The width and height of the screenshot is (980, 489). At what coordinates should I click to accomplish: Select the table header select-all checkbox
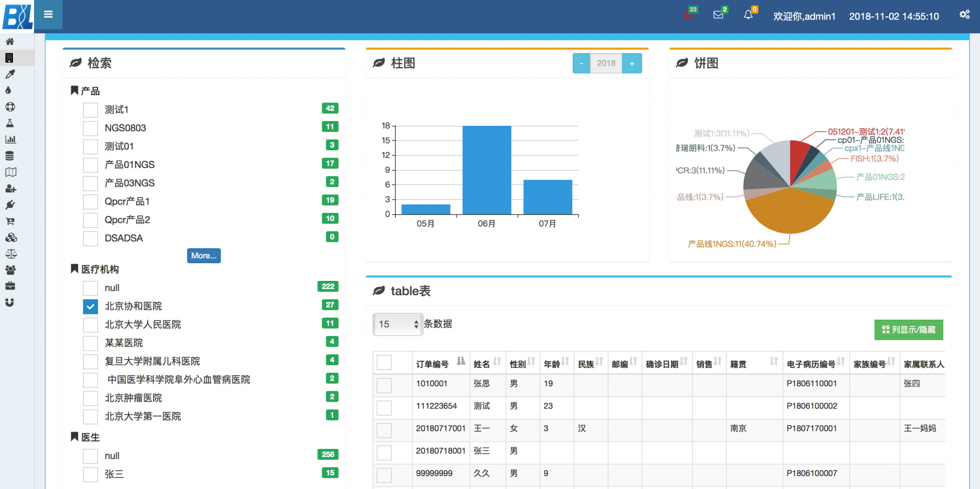tap(384, 363)
